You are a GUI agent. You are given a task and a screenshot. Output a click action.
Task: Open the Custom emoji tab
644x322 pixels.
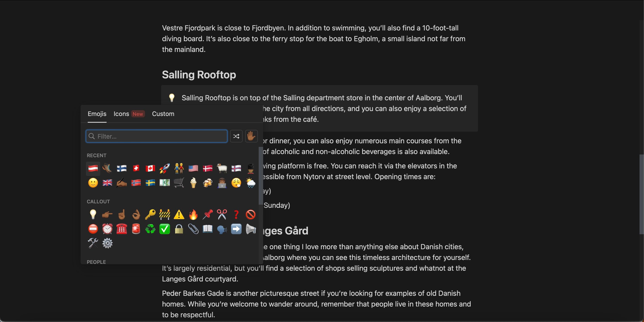coord(163,114)
